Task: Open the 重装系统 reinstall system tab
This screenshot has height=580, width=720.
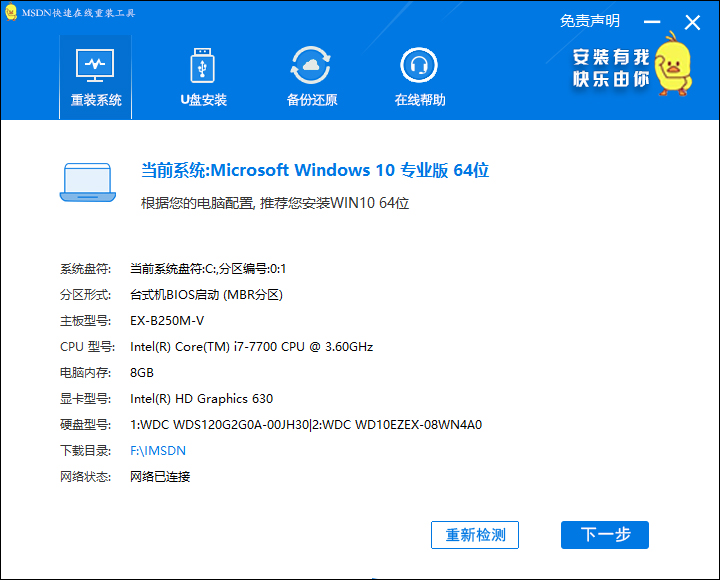Action: [x=96, y=77]
